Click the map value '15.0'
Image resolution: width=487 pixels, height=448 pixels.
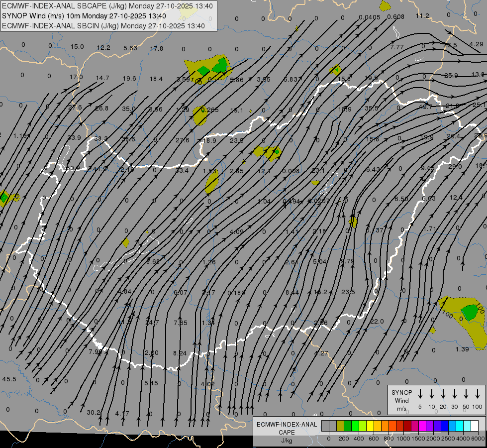pyautogui.click(x=77, y=47)
